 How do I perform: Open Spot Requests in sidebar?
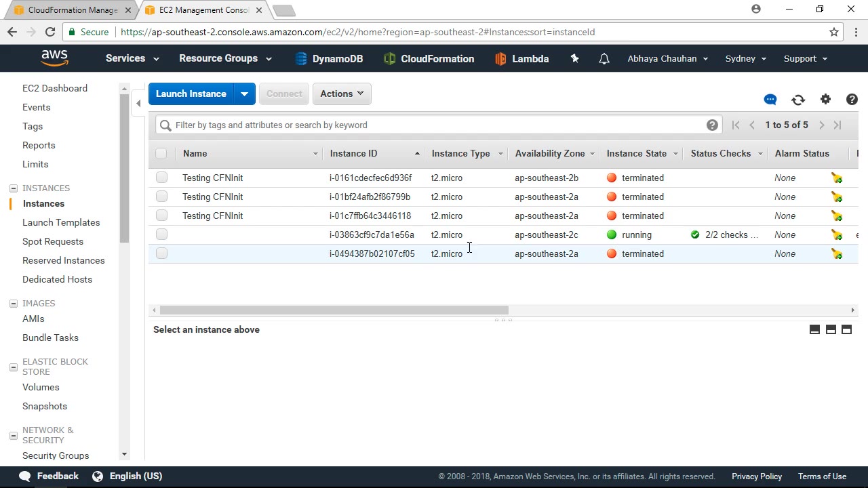[53, 241]
